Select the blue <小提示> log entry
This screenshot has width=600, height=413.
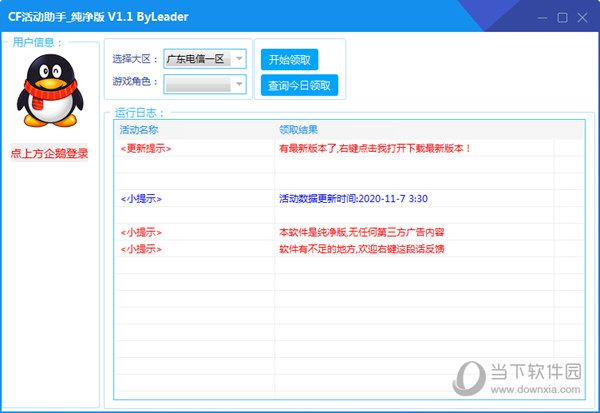coord(141,199)
